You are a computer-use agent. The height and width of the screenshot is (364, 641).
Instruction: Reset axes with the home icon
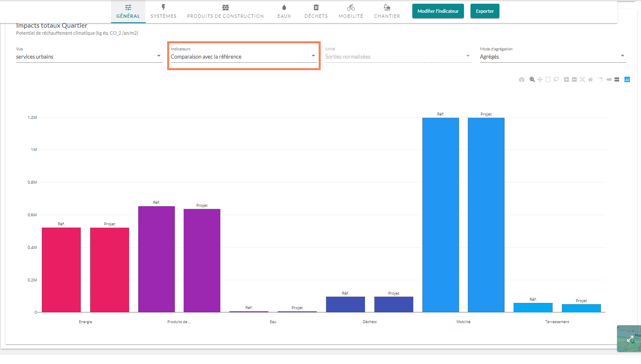[x=590, y=80]
